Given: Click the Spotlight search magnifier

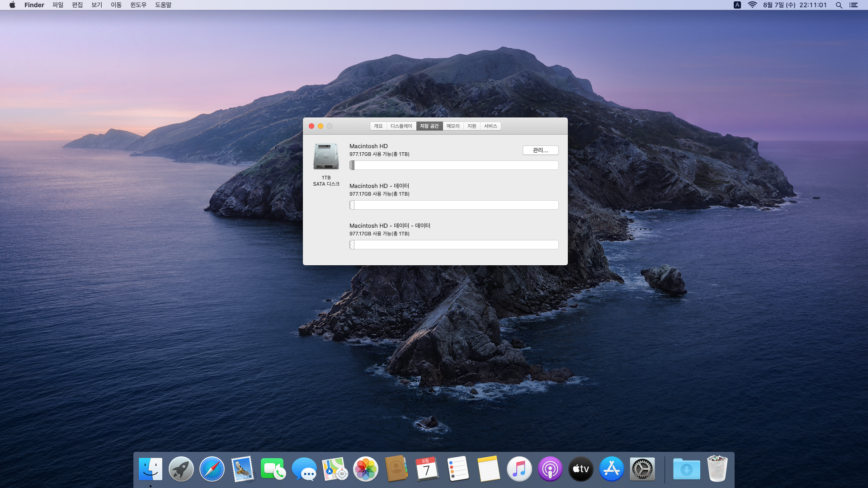Looking at the screenshot, I should tap(839, 5).
